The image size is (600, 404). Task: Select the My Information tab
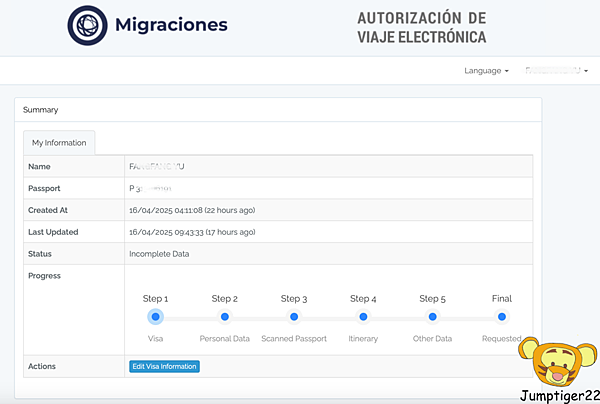click(59, 143)
